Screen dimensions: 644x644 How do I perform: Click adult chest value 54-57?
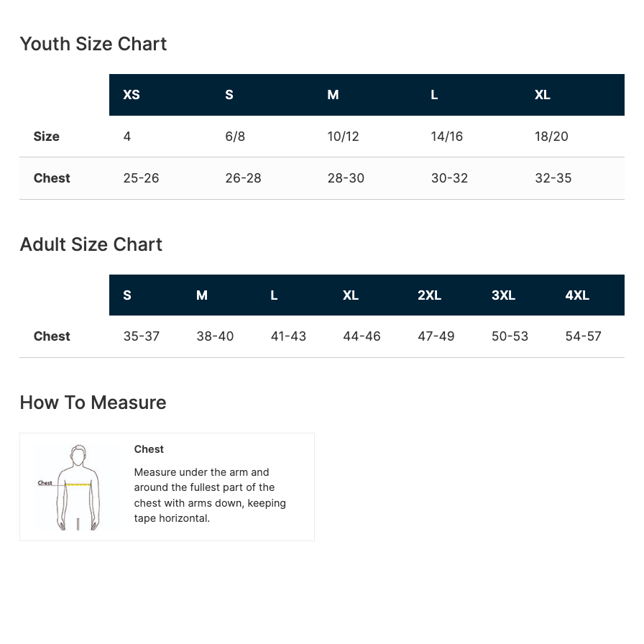[583, 336]
